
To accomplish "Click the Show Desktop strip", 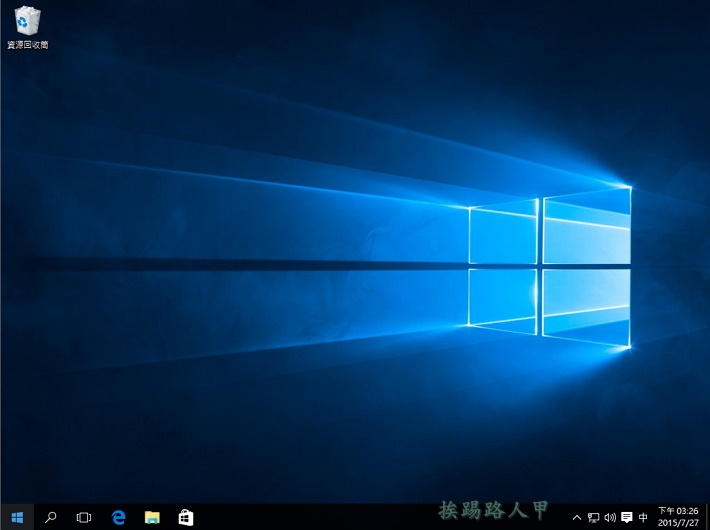I will [707, 517].
